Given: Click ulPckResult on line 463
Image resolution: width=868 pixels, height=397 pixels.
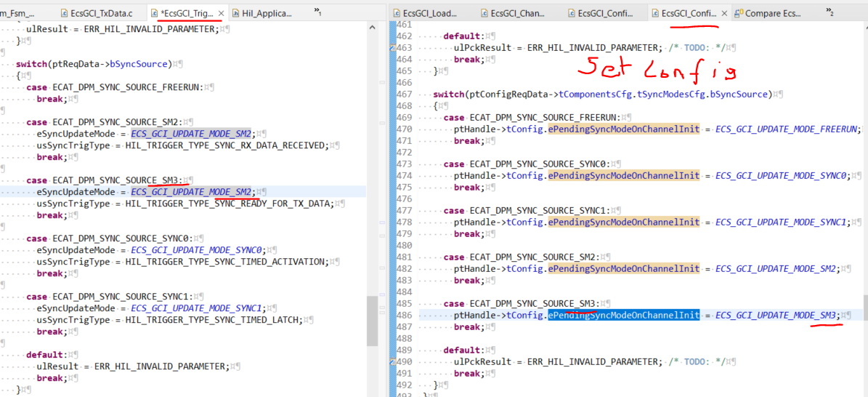Looking at the screenshot, I should pyautogui.click(x=482, y=48).
